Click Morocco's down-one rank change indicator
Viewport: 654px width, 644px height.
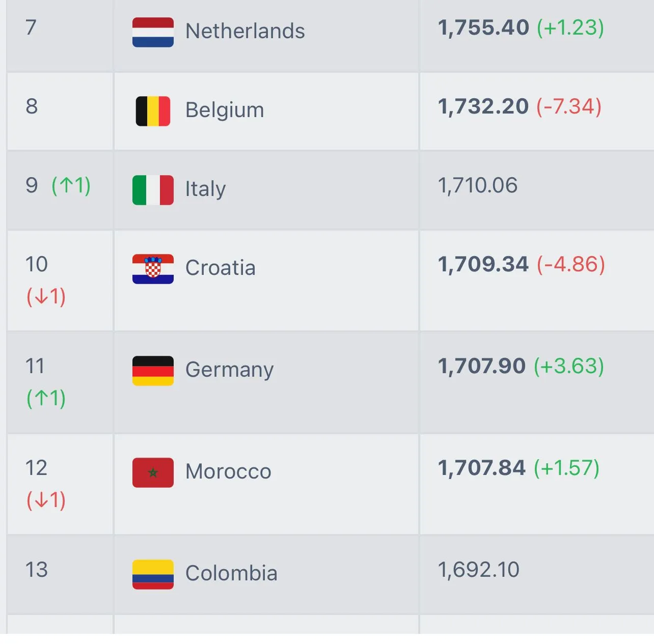click(46, 500)
